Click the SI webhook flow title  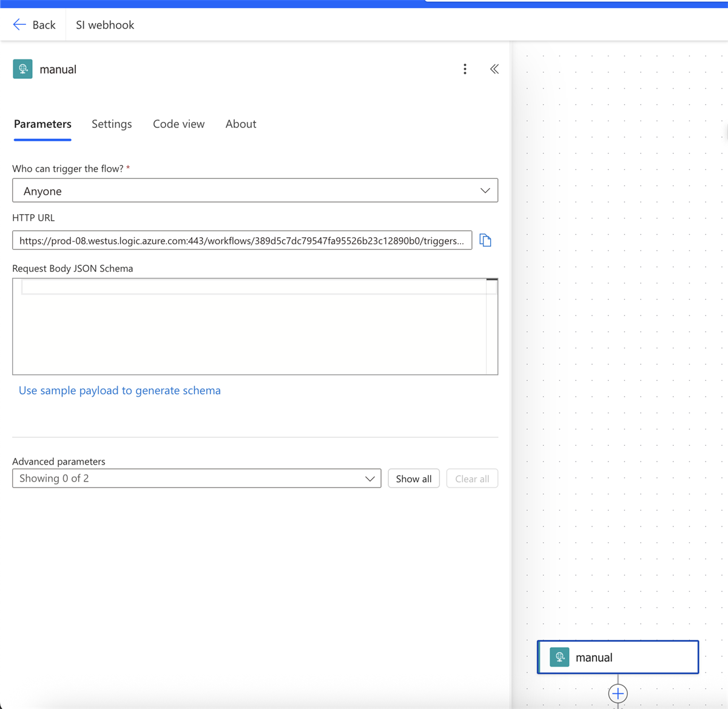pos(105,25)
